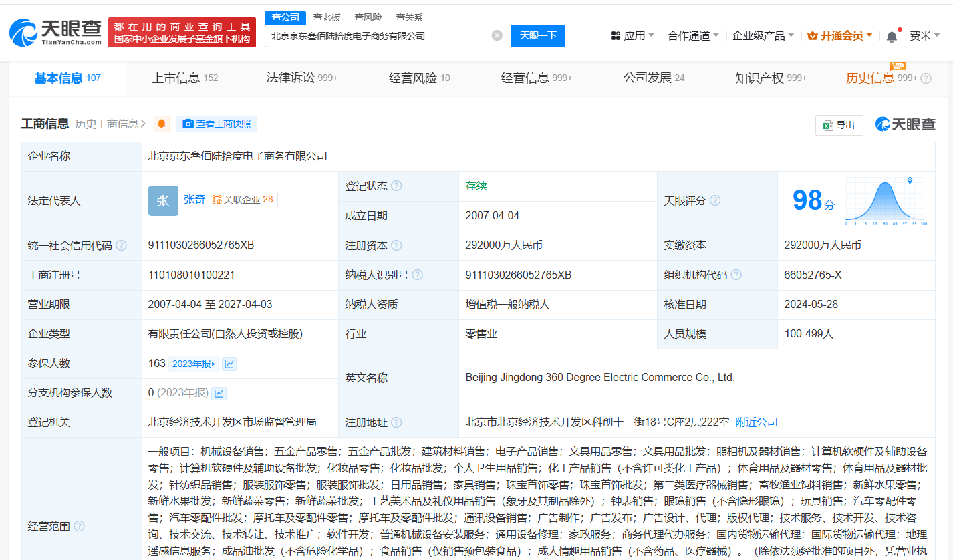The width and height of the screenshot is (953, 560).
Task: Open the notification bell in header
Action: tap(892, 37)
